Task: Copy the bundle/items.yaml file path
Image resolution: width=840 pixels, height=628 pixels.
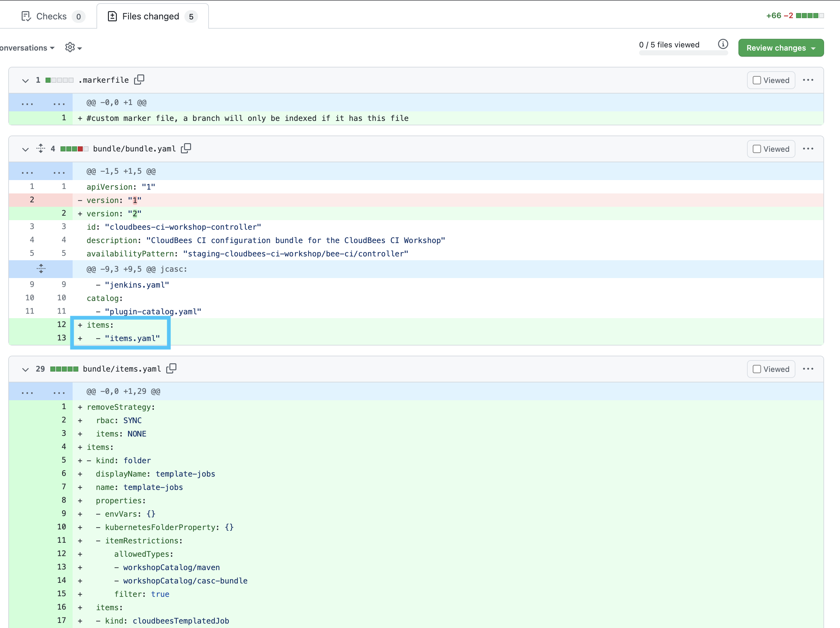Action: (171, 368)
